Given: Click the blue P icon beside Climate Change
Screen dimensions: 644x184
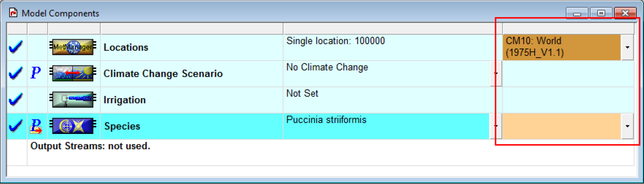Looking at the screenshot, I should [x=36, y=73].
